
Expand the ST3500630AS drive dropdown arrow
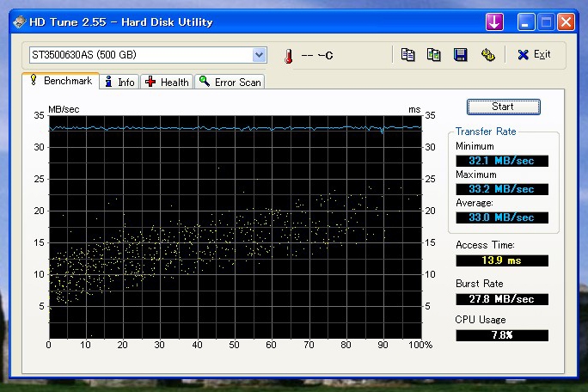click(260, 55)
